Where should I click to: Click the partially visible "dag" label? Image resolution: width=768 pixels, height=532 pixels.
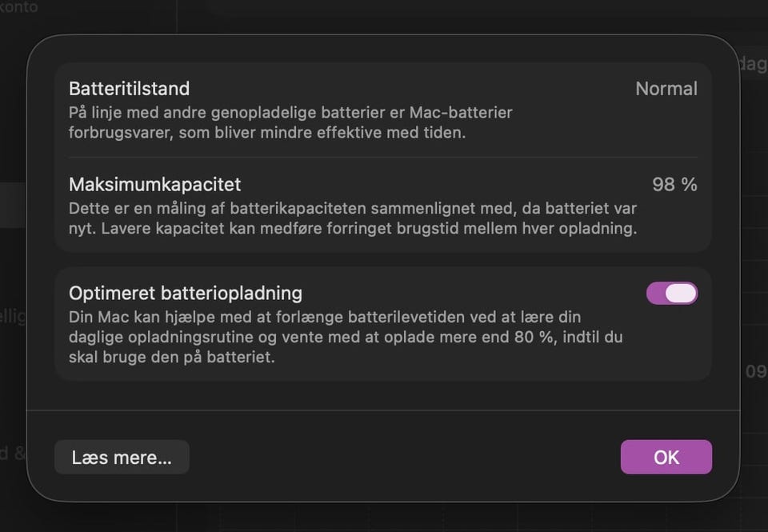tap(751, 64)
